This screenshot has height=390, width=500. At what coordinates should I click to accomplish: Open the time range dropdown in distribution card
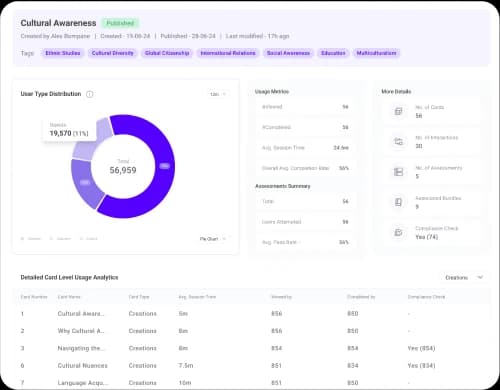[218, 94]
